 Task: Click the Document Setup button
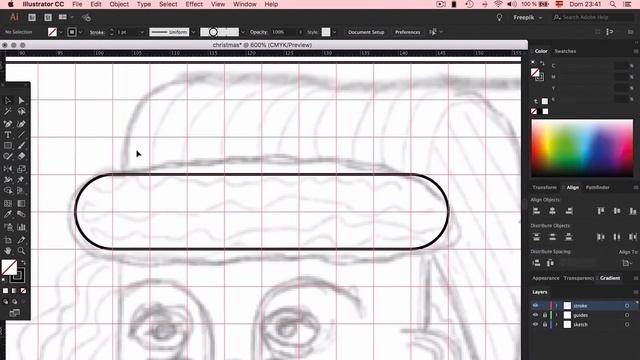(x=366, y=32)
